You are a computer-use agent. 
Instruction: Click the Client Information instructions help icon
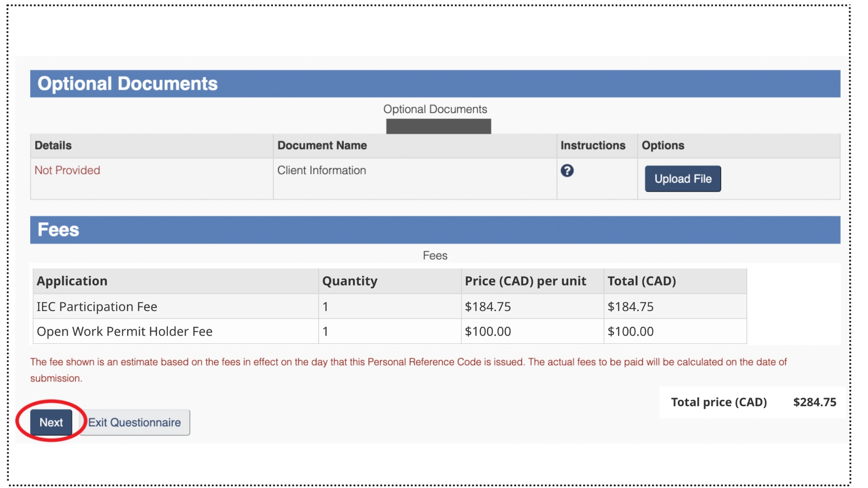pyautogui.click(x=567, y=171)
